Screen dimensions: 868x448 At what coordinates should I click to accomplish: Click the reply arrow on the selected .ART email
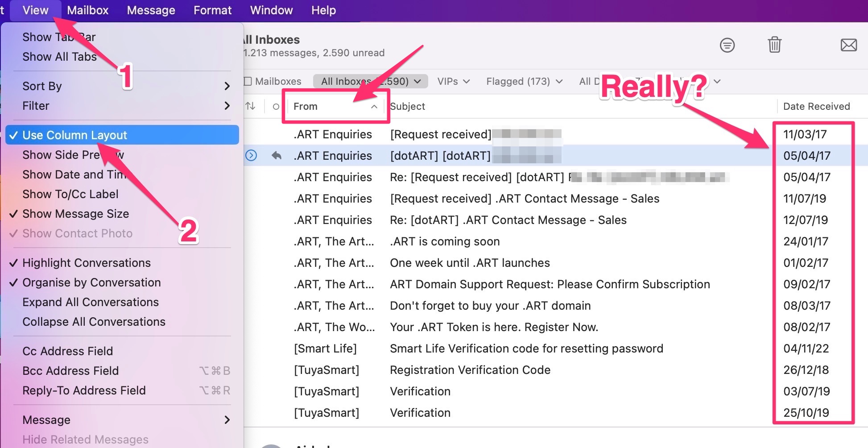coord(277,155)
